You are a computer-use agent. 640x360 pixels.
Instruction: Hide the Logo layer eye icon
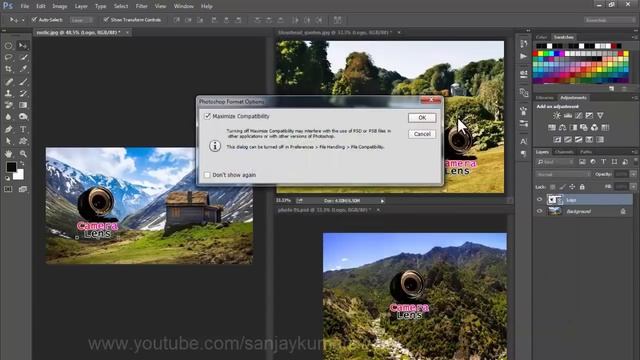click(x=540, y=200)
